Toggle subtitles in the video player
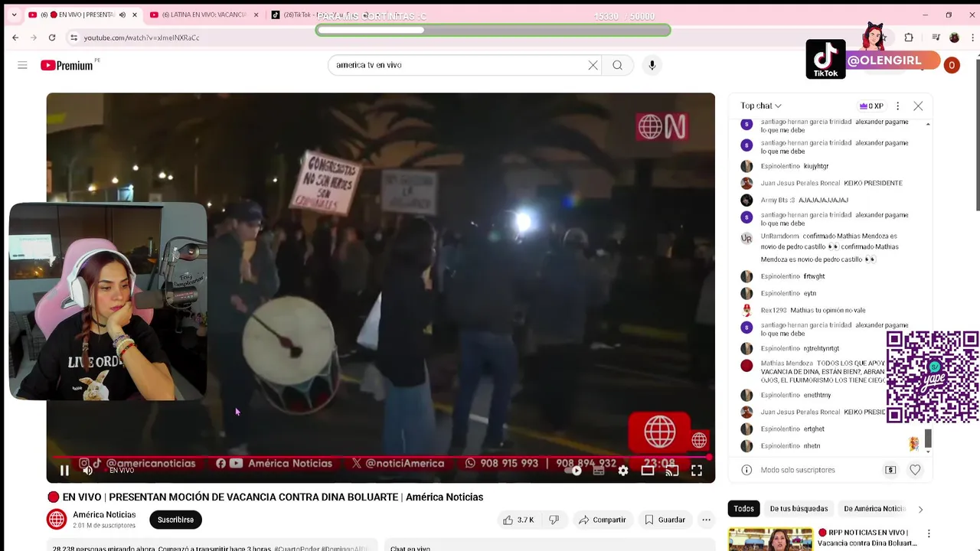Image resolution: width=980 pixels, height=551 pixels. 599,471
